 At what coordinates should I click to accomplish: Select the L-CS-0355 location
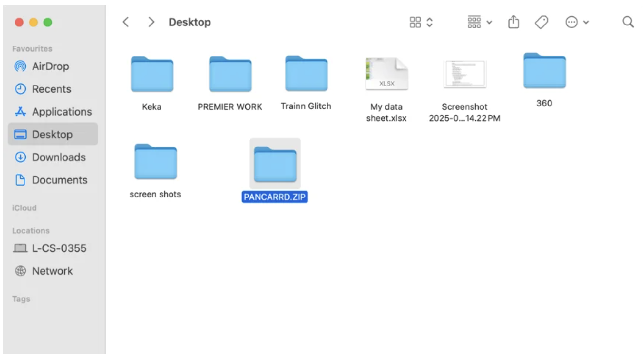click(59, 248)
